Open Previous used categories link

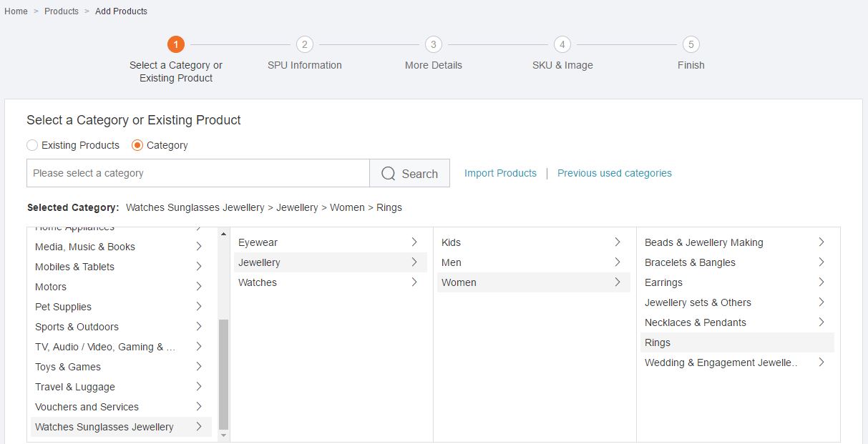click(615, 173)
